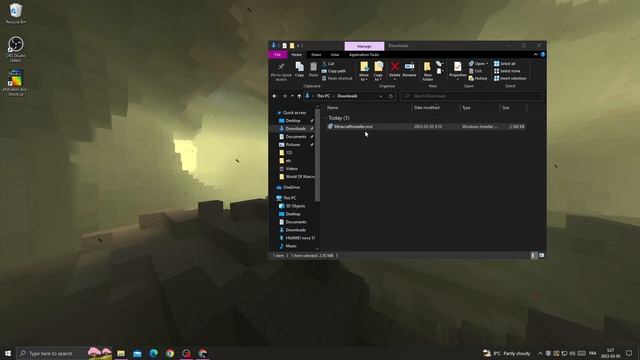The height and width of the screenshot is (360, 640).
Task: Switch to the Share ribbon tab
Action: pyautogui.click(x=316, y=55)
